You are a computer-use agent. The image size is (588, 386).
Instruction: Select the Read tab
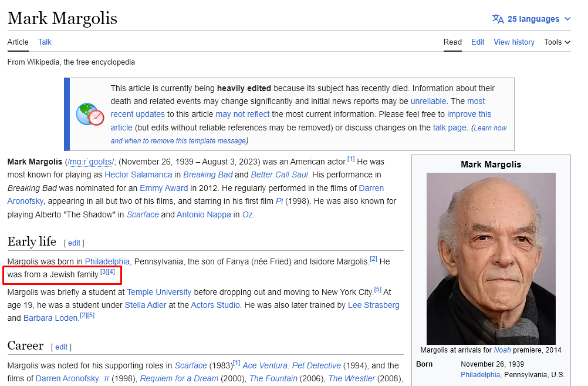click(452, 42)
